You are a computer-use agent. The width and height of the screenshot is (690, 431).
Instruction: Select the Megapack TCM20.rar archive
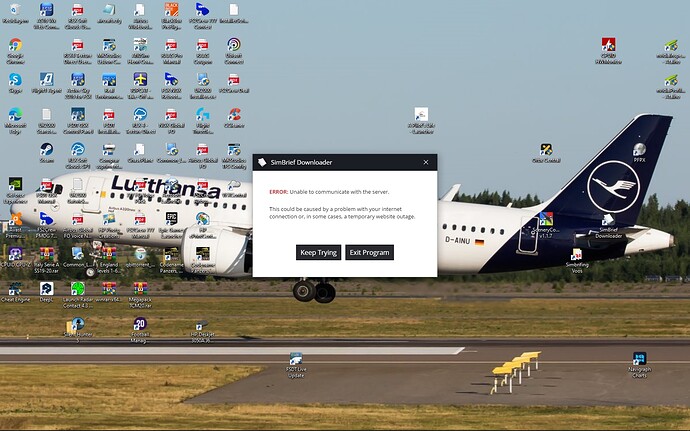point(140,294)
